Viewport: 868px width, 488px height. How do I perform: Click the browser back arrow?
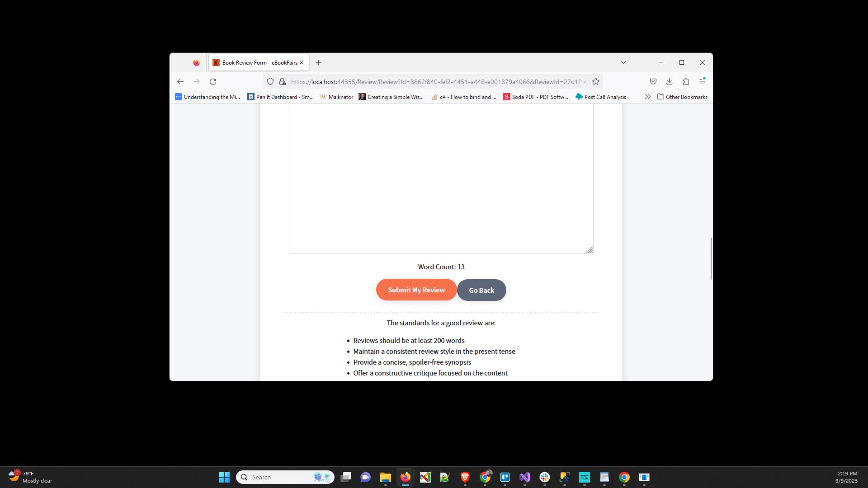click(180, 82)
